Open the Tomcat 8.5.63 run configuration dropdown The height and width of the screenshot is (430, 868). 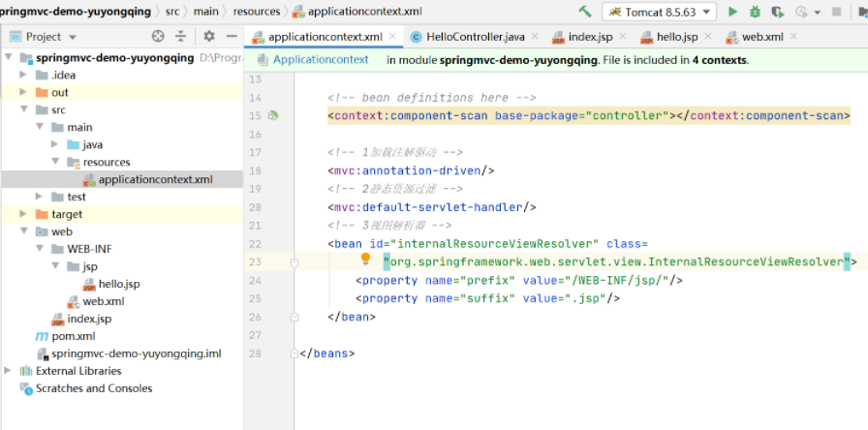[659, 12]
